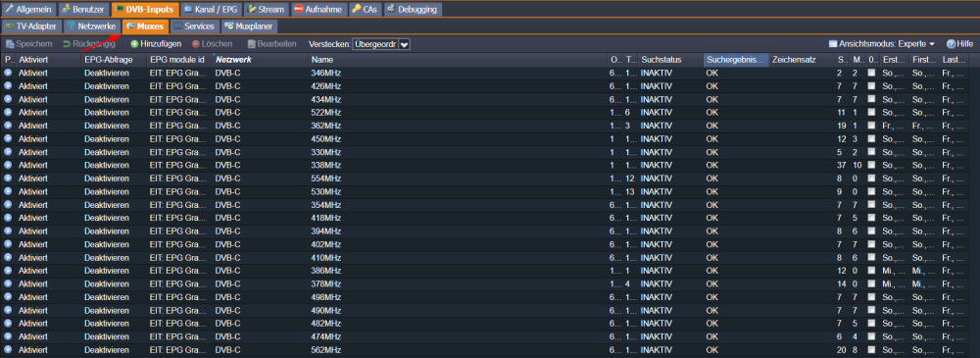Click the play icon for 330MHz row

tap(8, 152)
